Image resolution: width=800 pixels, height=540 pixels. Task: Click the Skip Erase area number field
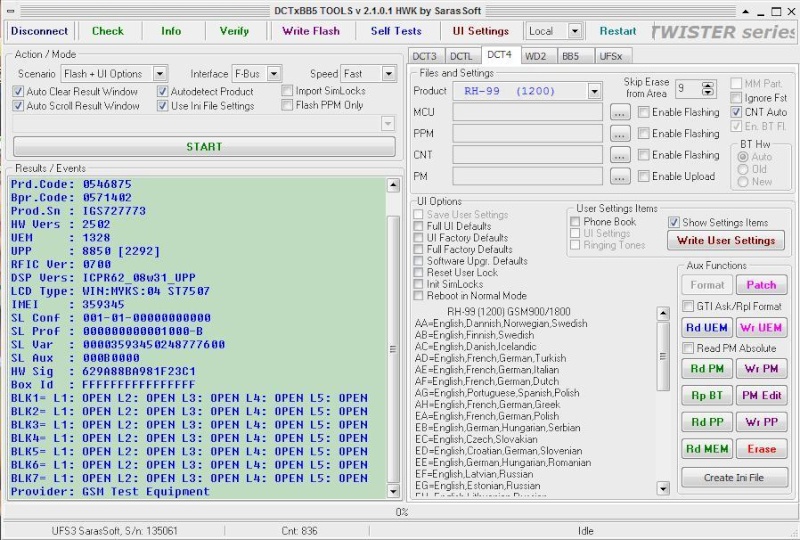pyautogui.click(x=688, y=89)
